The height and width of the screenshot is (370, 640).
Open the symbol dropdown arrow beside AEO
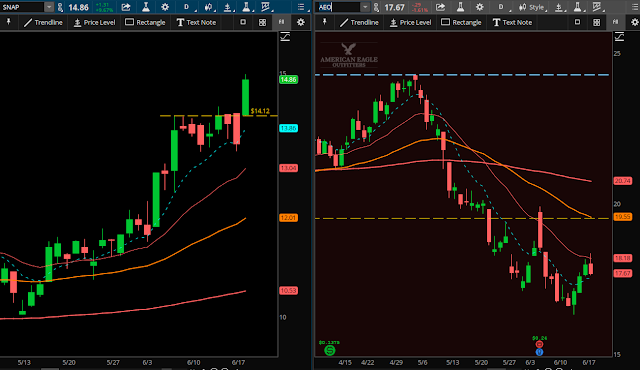pyautogui.click(x=365, y=7)
